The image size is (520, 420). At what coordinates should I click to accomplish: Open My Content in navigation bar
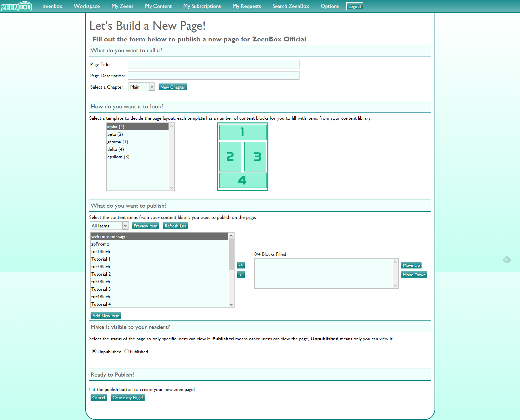coord(158,6)
